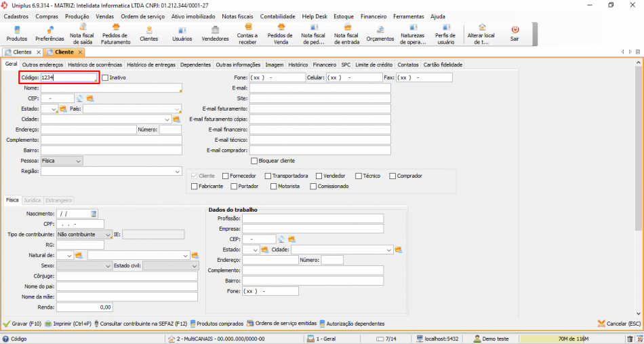Open Pedidos de Faturamento
This screenshot has height=344, width=644.
pyautogui.click(x=116, y=34)
